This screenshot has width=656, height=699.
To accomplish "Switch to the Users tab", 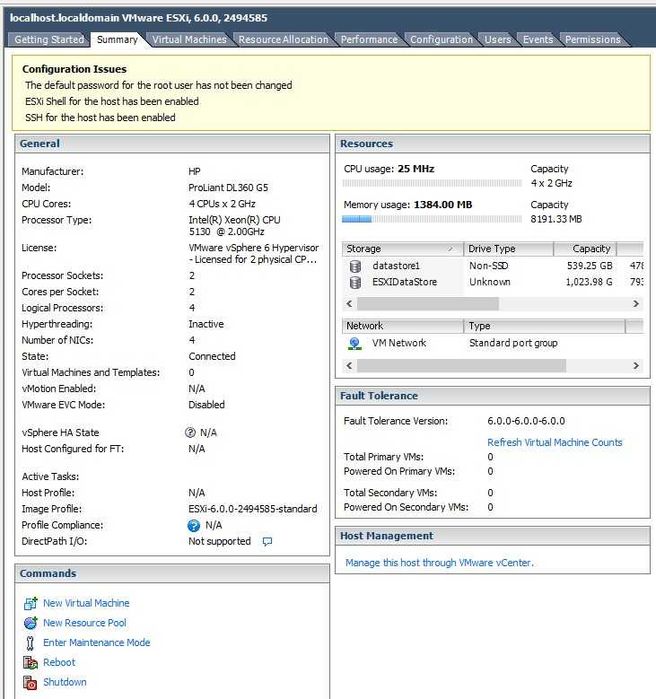I will [497, 40].
